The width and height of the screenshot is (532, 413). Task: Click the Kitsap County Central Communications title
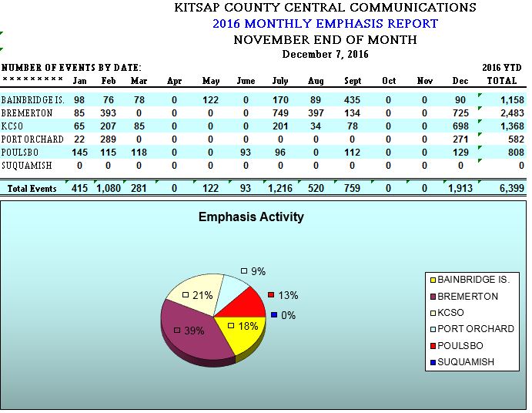pos(325,8)
